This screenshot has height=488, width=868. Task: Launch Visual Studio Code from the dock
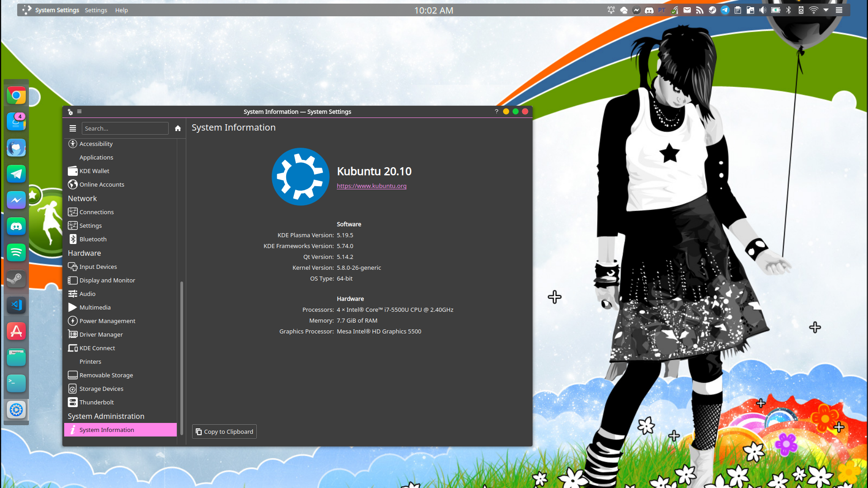click(16, 305)
